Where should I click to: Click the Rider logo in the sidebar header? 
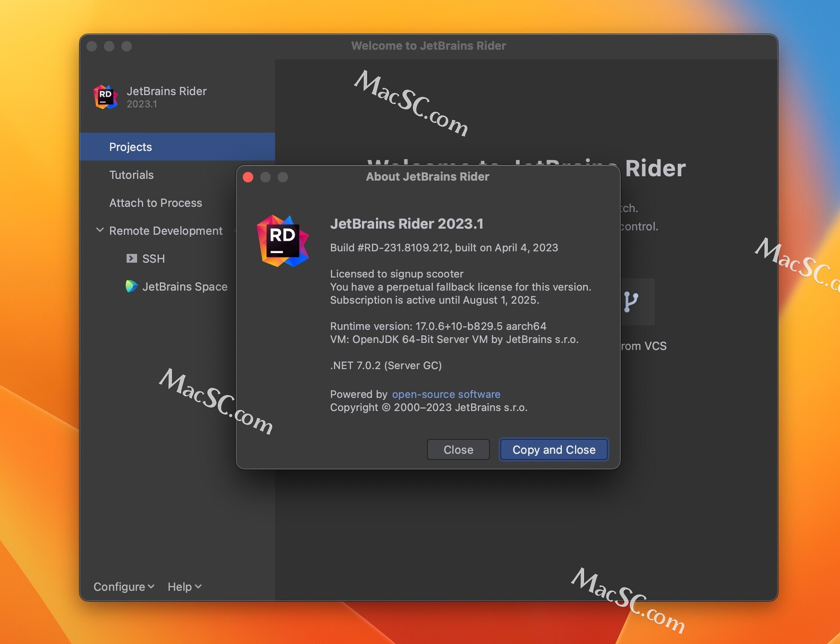click(105, 97)
